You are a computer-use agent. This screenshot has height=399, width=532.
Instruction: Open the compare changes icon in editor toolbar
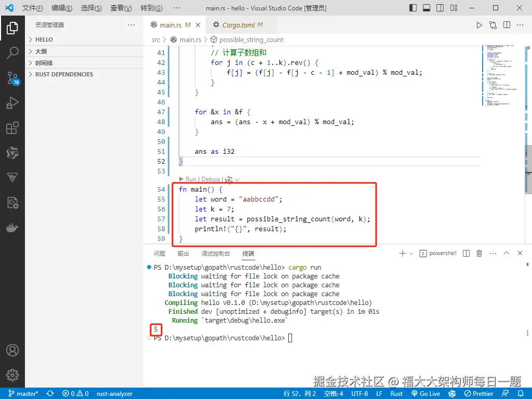493,25
